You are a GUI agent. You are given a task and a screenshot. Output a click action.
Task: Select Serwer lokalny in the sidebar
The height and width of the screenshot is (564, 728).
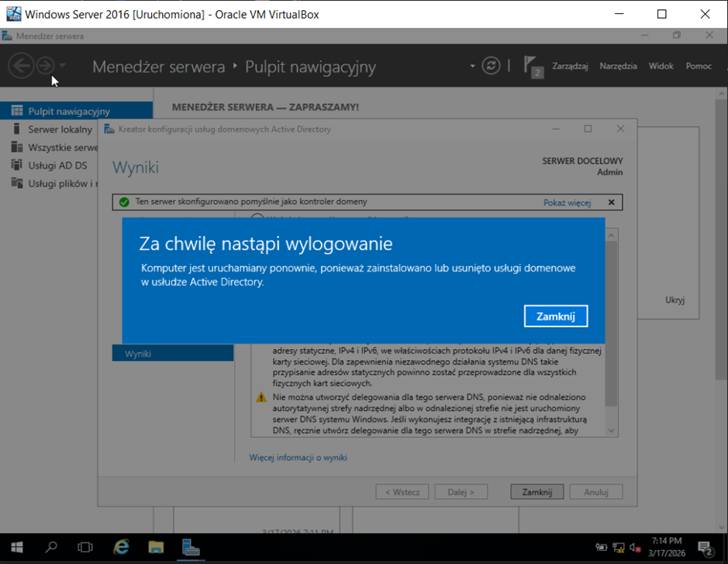[60, 130]
